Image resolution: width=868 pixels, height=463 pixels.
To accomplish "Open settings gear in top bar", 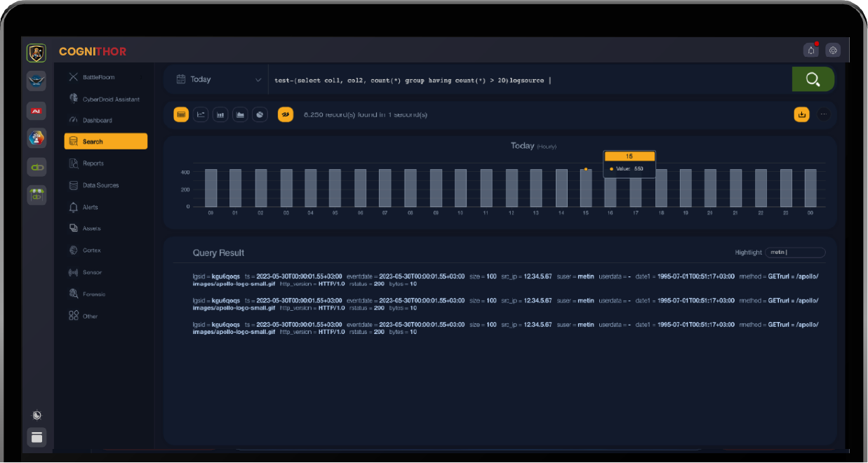I will (833, 50).
